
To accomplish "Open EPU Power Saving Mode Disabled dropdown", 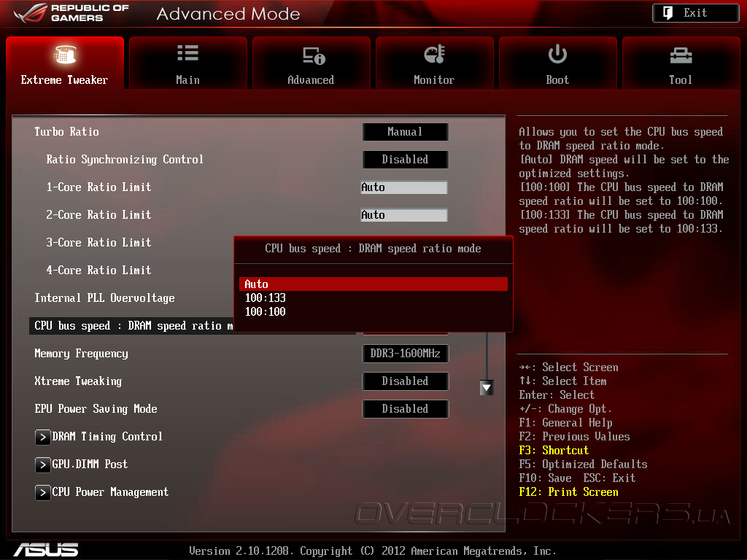I will 405,408.
